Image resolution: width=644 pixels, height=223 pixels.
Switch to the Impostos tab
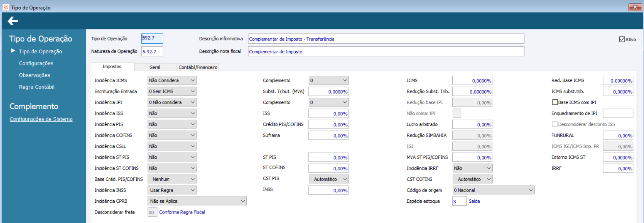112,67
